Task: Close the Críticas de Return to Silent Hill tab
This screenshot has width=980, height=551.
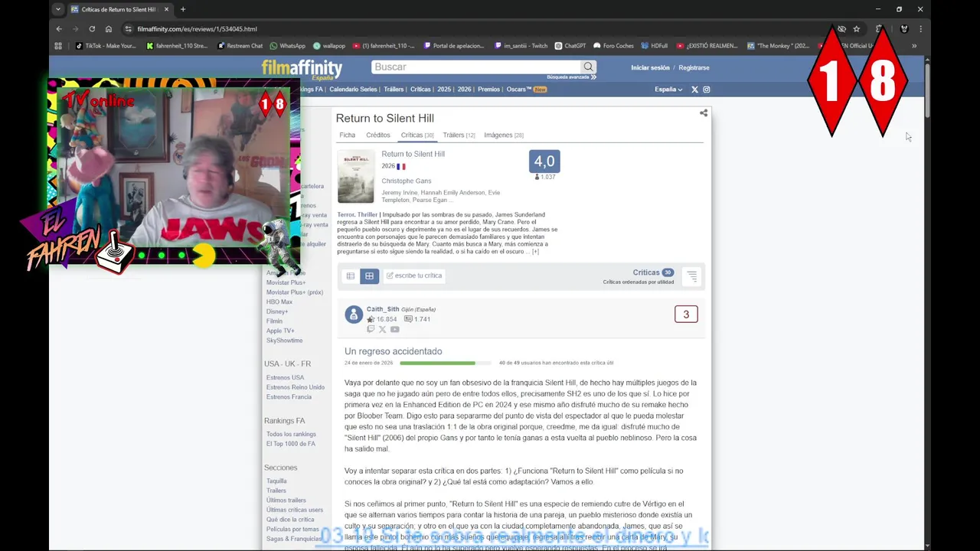Action: 166,9
